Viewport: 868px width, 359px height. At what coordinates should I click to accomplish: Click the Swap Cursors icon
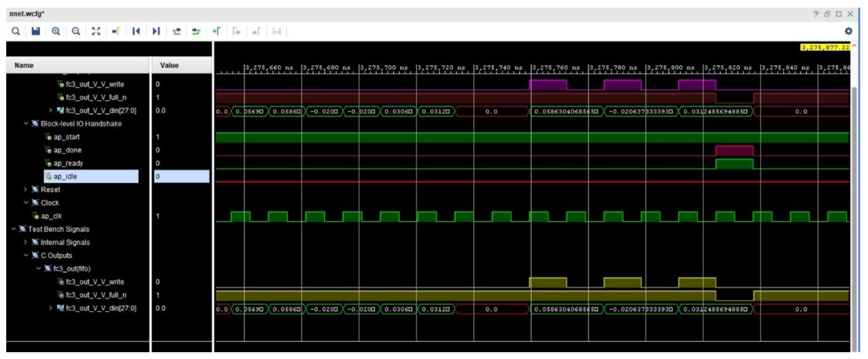(277, 31)
